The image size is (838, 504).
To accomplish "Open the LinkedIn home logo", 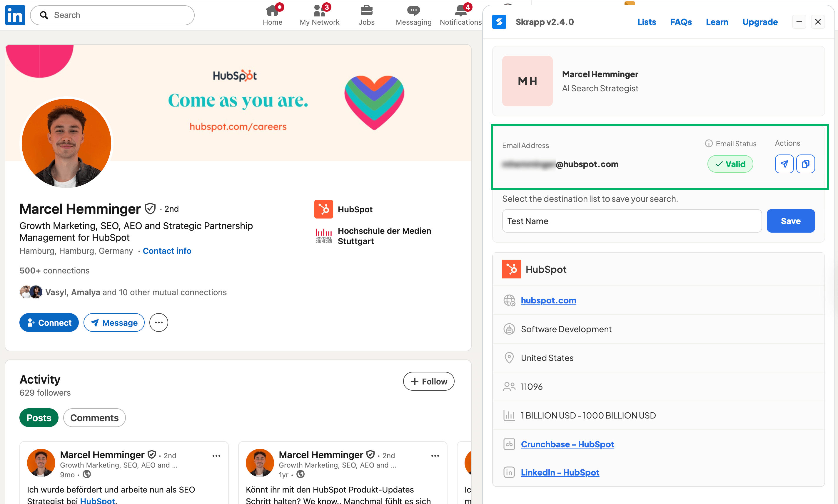I will coord(15,15).
